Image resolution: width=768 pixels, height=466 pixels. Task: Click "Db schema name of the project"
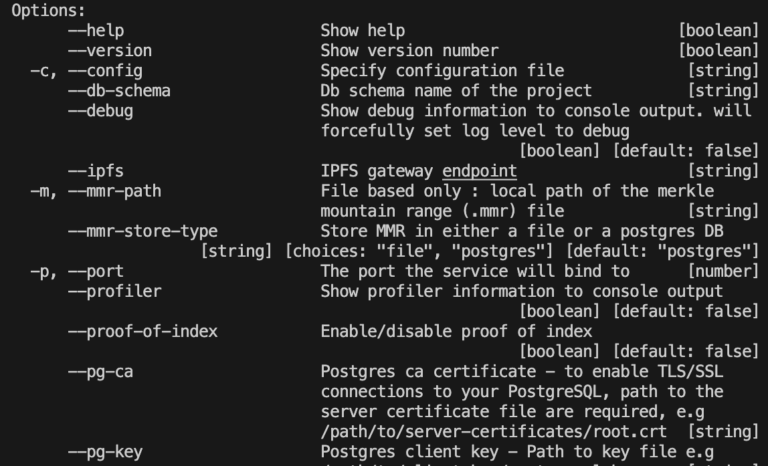tap(456, 91)
